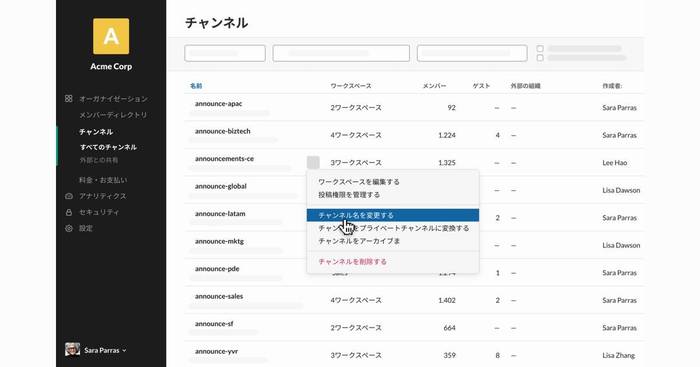Open the middle filter dropdown box

pyautogui.click(x=341, y=53)
